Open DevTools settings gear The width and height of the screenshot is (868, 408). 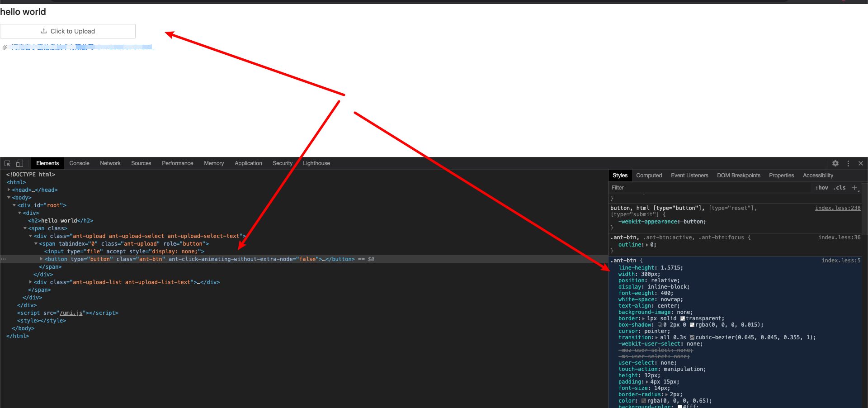(x=835, y=163)
